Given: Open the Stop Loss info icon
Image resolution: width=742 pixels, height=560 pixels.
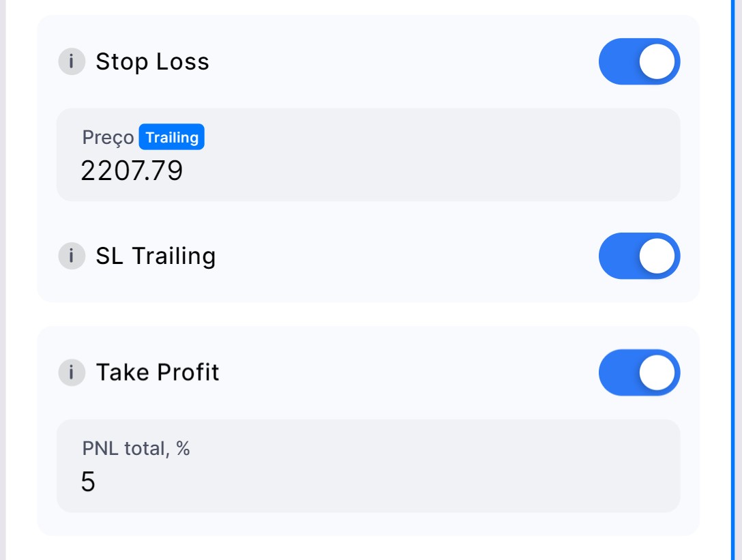Looking at the screenshot, I should tap(71, 61).
